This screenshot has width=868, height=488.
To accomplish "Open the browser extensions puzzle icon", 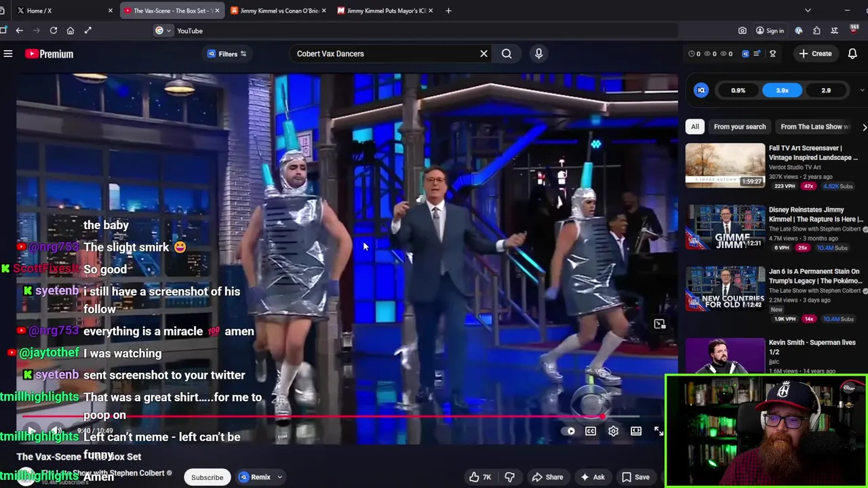I will point(816,30).
